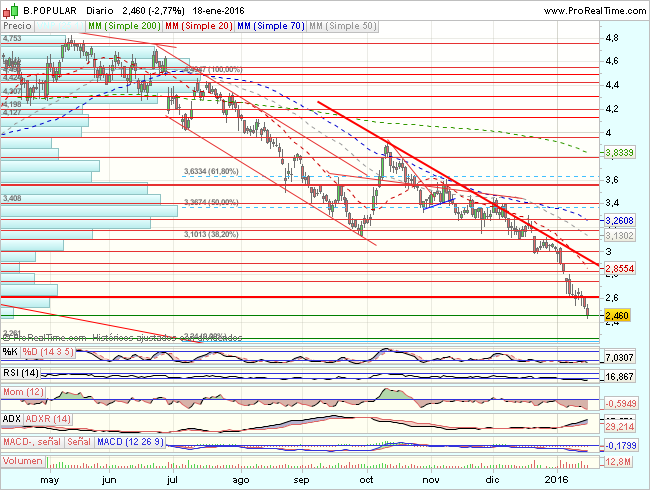
Task: Click the 4,753 volume profile label
Action: [x=12, y=39]
